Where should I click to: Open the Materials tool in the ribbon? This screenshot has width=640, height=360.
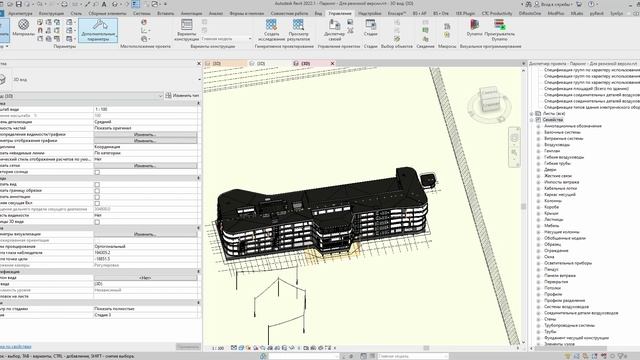click(23, 27)
